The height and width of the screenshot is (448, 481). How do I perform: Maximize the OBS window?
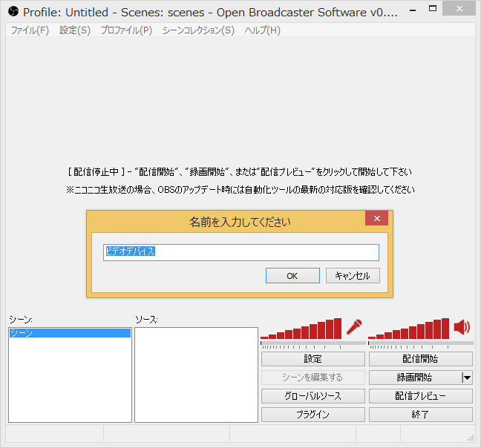tap(433, 9)
